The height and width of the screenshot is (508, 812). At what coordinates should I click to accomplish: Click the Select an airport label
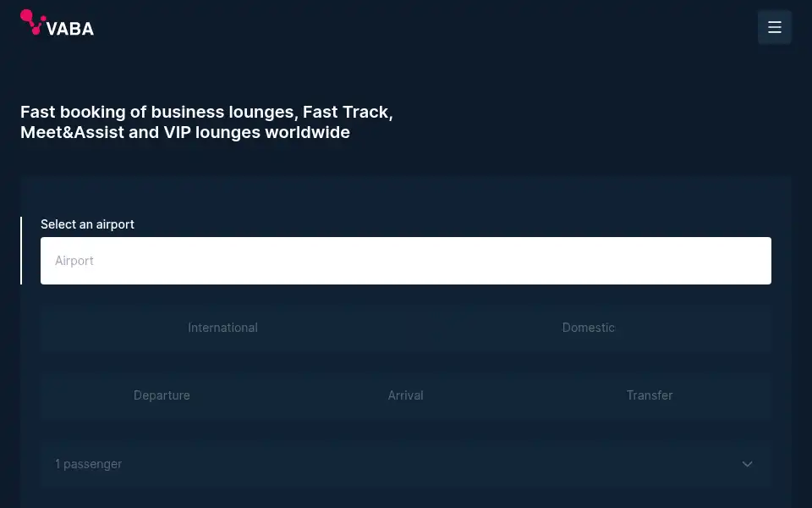87,224
